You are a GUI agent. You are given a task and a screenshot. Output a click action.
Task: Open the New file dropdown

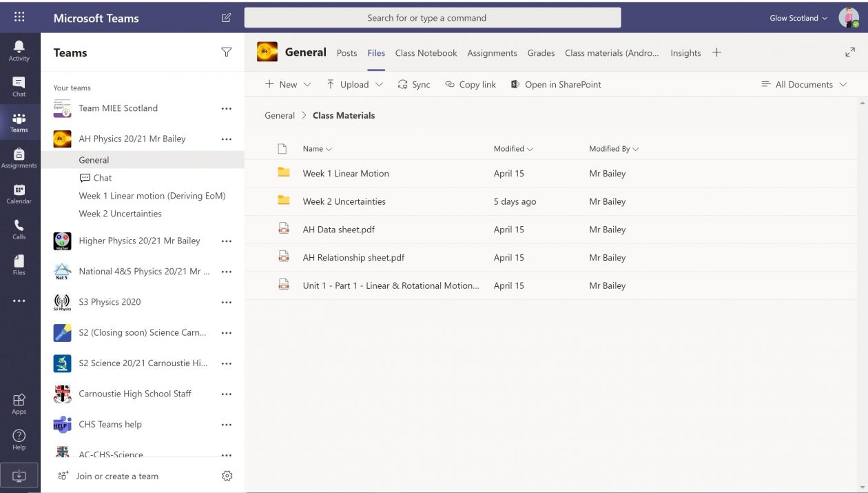pyautogui.click(x=288, y=84)
